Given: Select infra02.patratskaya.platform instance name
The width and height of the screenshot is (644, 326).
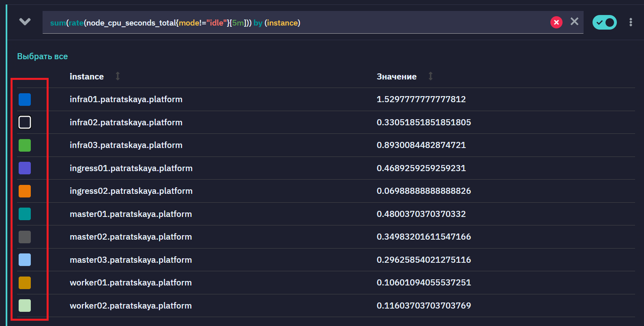Looking at the screenshot, I should point(126,122).
